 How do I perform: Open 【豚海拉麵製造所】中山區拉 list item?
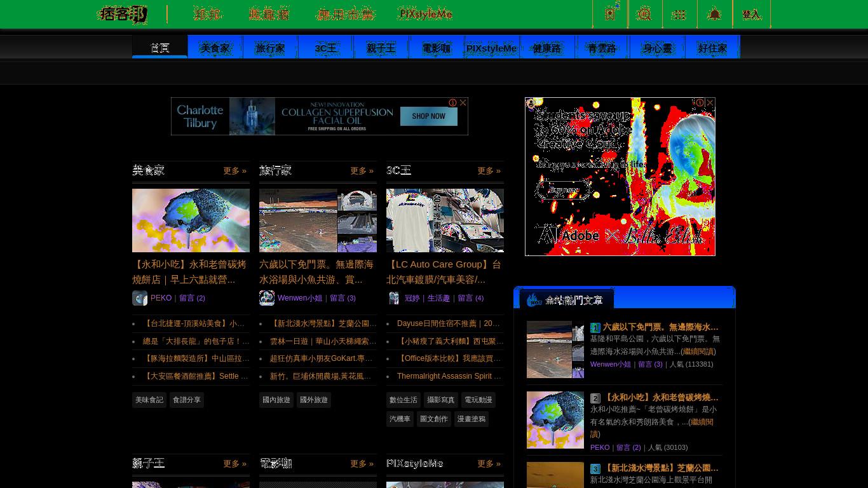click(196, 358)
